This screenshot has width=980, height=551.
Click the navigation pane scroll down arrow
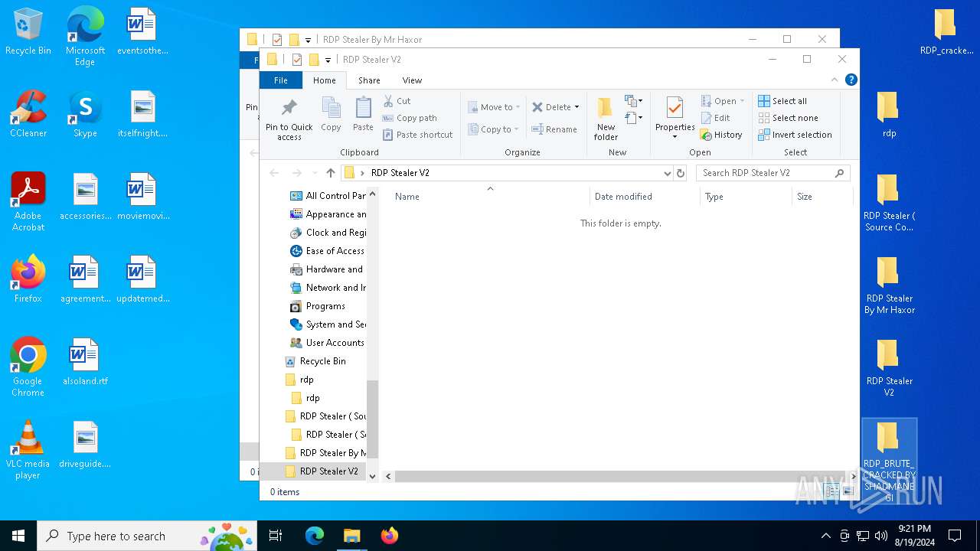373,476
